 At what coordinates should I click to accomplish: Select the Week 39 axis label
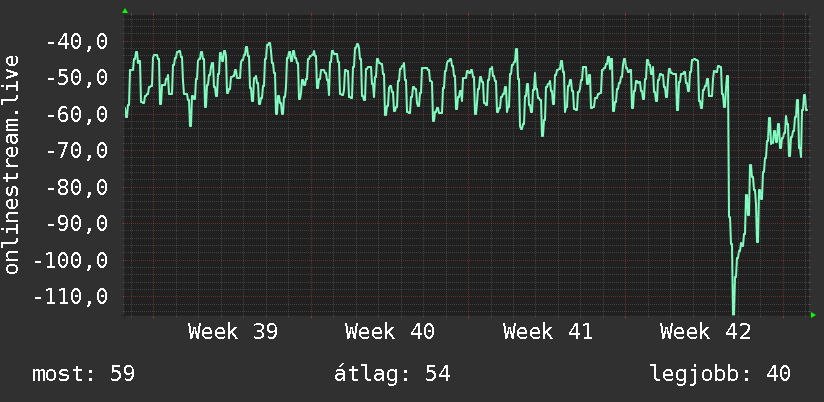pos(233,332)
